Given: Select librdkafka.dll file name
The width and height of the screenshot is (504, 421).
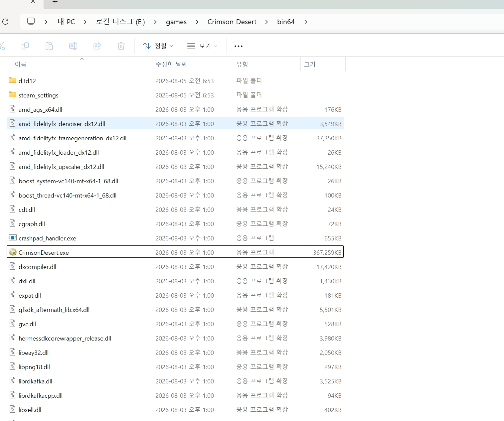Looking at the screenshot, I should tap(36, 381).
